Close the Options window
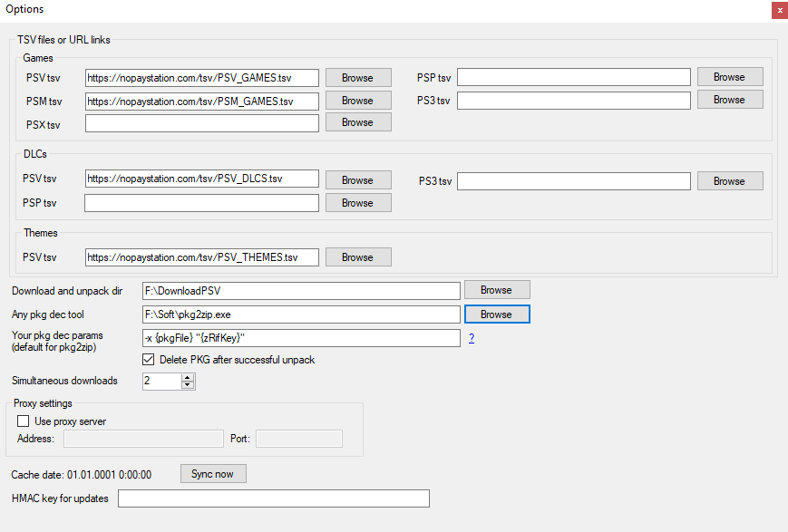The image size is (788, 532). tap(779, 10)
